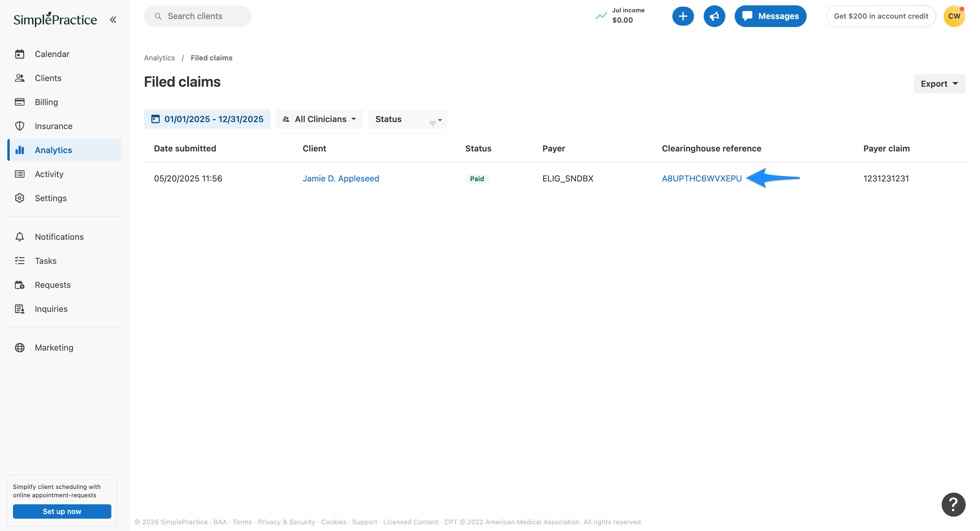Click date 05/20/2025 11:56 cell
This screenshot has height=531, width=980.
coord(188,178)
